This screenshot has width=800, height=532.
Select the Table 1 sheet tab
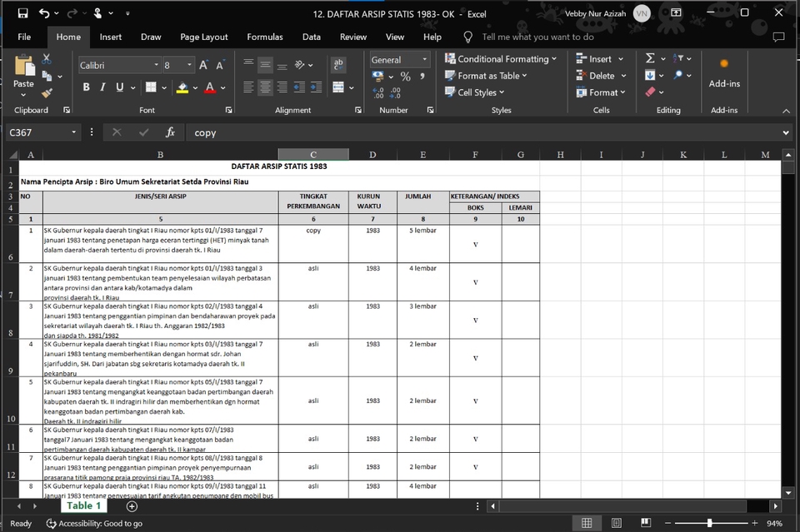point(83,505)
